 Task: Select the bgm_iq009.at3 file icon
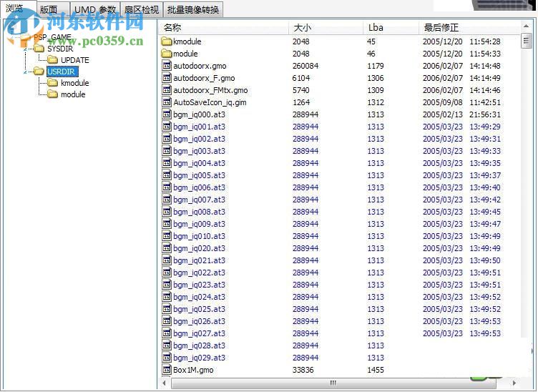coord(167,224)
